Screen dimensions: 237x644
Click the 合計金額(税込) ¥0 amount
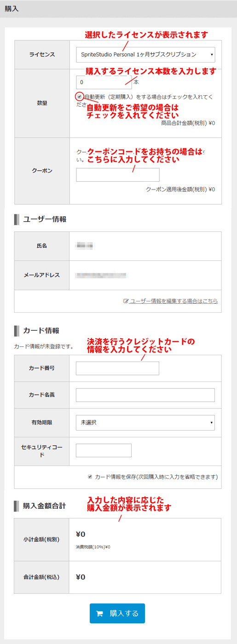[81, 577]
